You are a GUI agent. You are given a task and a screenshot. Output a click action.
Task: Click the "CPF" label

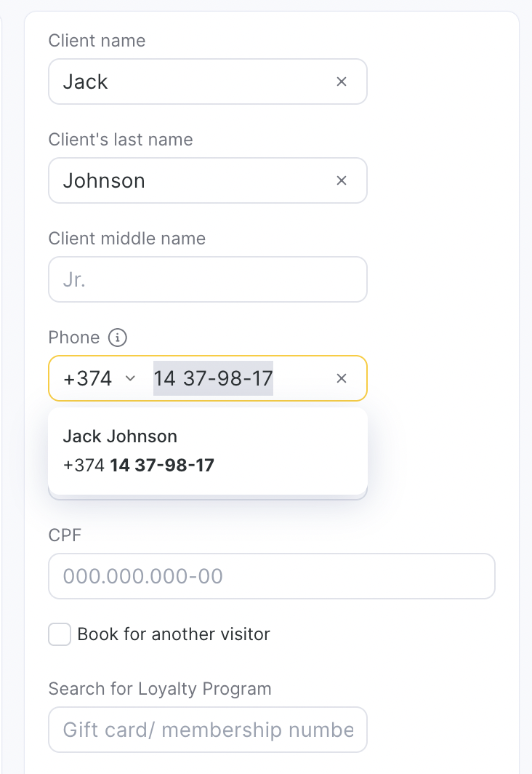65,535
